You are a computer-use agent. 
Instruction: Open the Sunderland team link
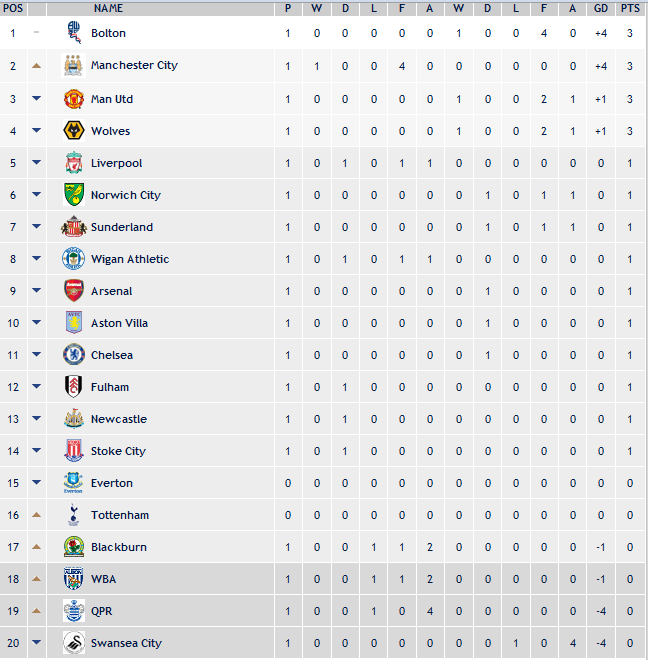(122, 227)
